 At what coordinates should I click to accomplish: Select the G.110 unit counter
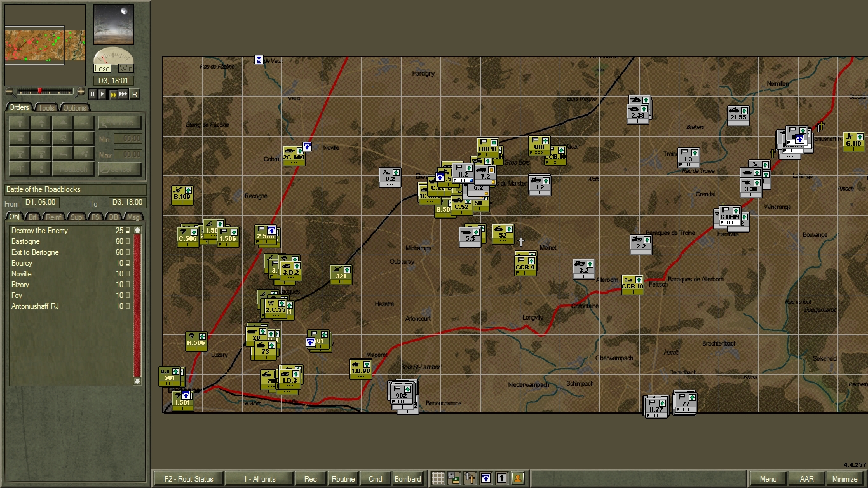coord(853,142)
